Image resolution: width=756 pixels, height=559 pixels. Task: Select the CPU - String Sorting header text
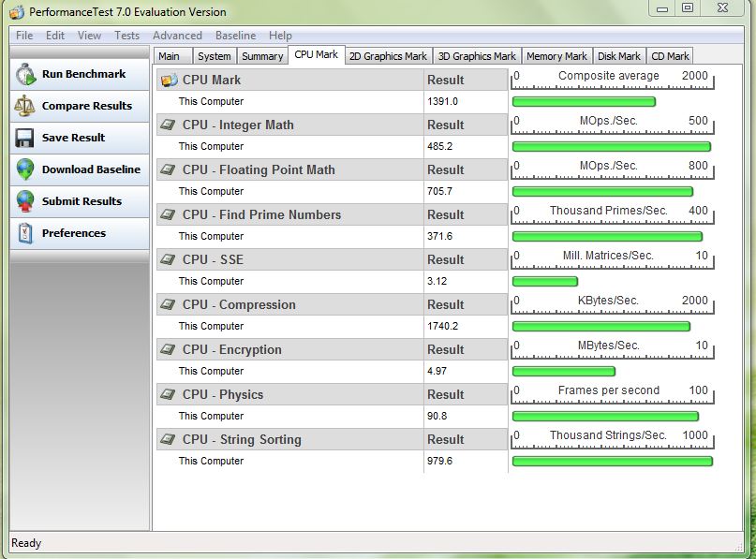pyautogui.click(x=242, y=439)
